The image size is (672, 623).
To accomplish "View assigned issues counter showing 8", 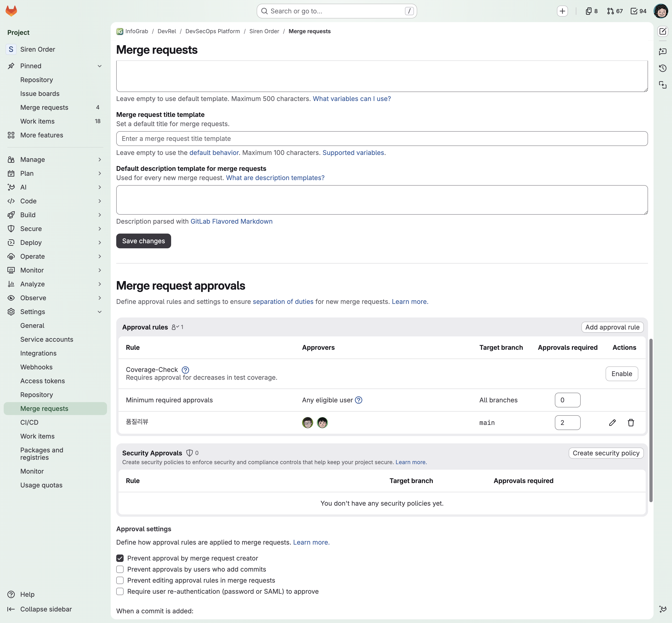I will (592, 11).
